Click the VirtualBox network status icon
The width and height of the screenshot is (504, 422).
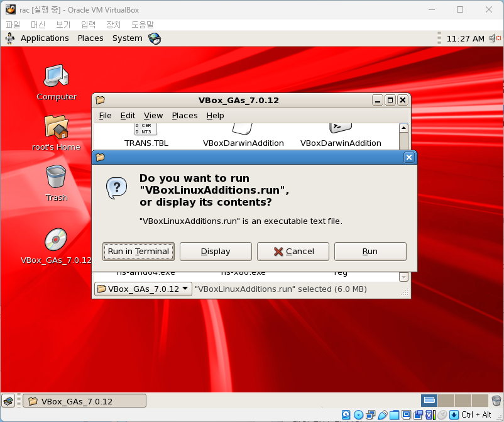pyautogui.click(x=371, y=415)
